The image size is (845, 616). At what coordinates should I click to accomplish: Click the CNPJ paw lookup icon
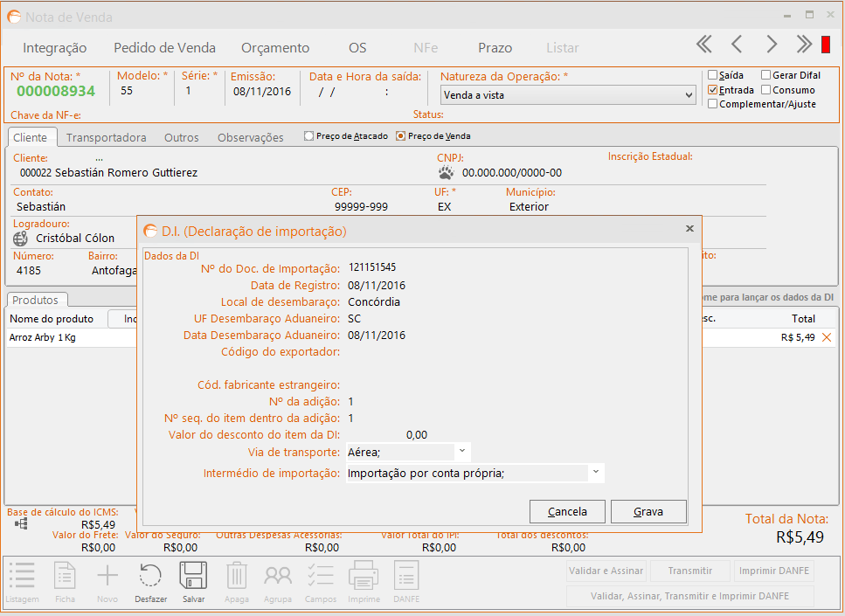pyautogui.click(x=447, y=172)
